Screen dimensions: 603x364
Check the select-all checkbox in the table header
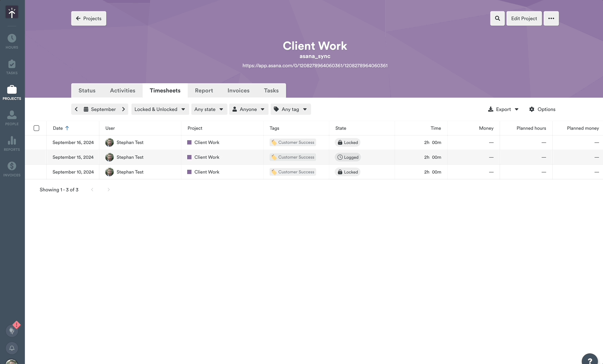pos(36,128)
